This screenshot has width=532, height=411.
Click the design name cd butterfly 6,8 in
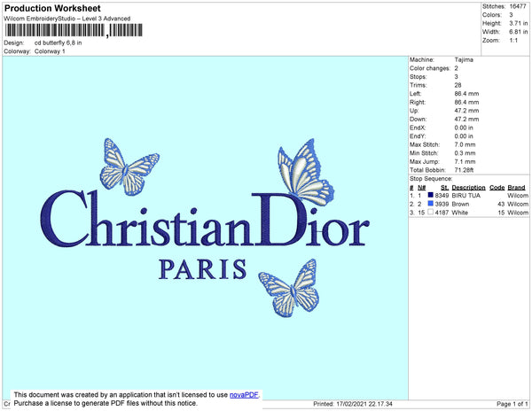click(x=58, y=43)
